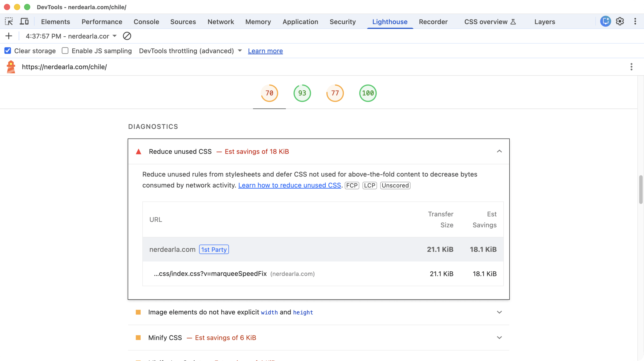The width and height of the screenshot is (644, 361).
Task: Open the AI assistance panel icon
Action: point(605,21)
